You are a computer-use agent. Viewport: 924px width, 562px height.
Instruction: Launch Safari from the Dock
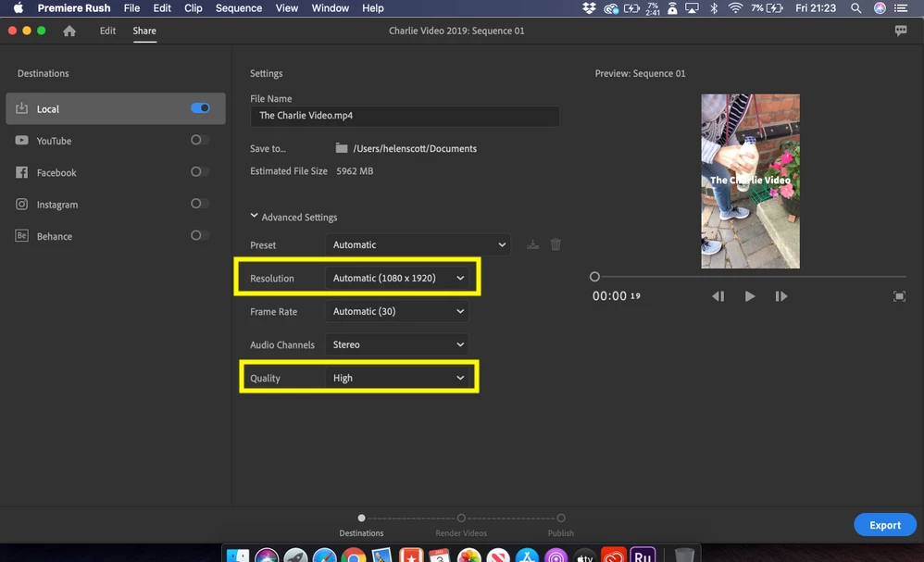(325, 556)
